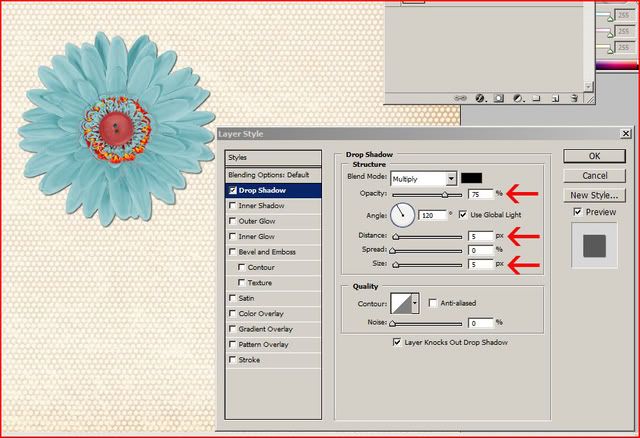Click the create new layer icon
This screenshot has height=438, width=640.
coord(554,98)
